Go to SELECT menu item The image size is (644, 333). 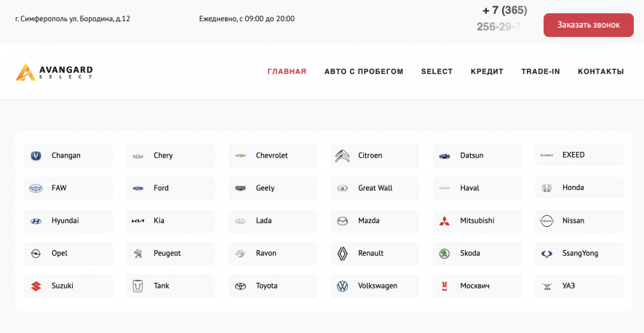click(437, 71)
